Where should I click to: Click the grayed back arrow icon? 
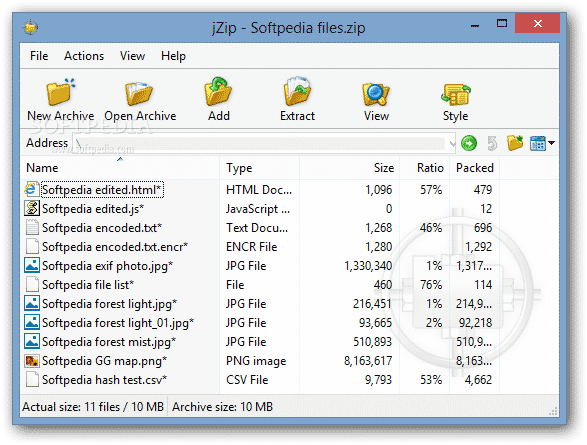click(492, 143)
